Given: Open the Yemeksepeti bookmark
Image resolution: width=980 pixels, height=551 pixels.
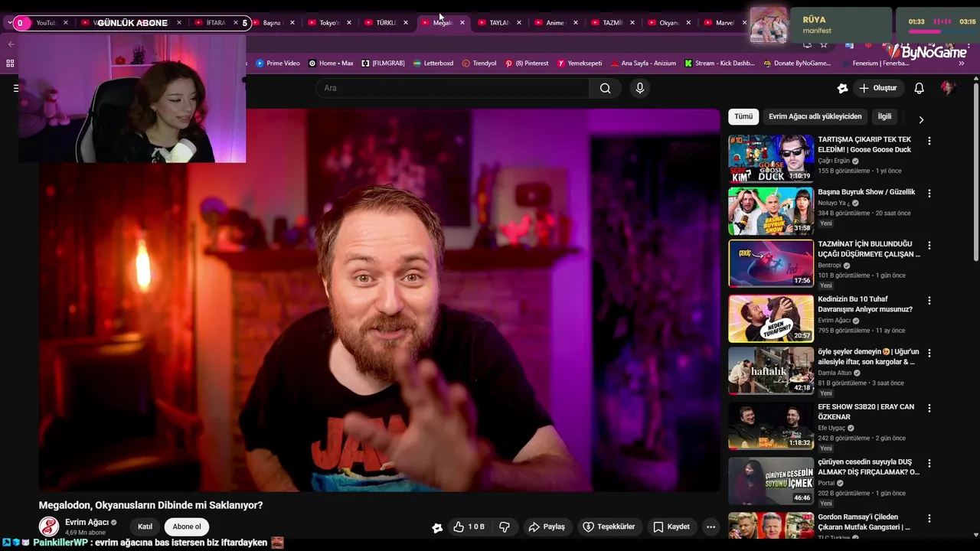Looking at the screenshot, I should 580,64.
